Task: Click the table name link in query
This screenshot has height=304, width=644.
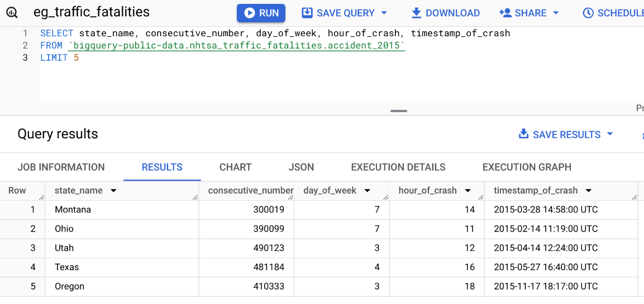Action: [x=236, y=46]
